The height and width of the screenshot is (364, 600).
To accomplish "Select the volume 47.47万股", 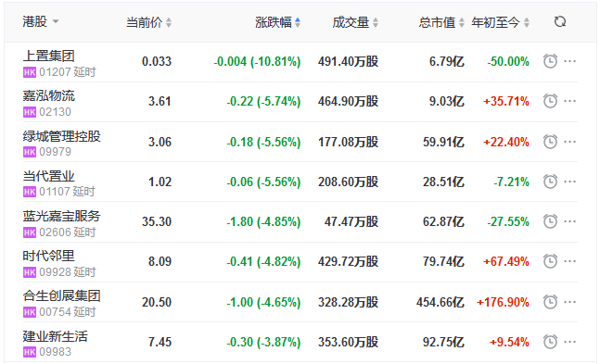I will coord(351,221).
